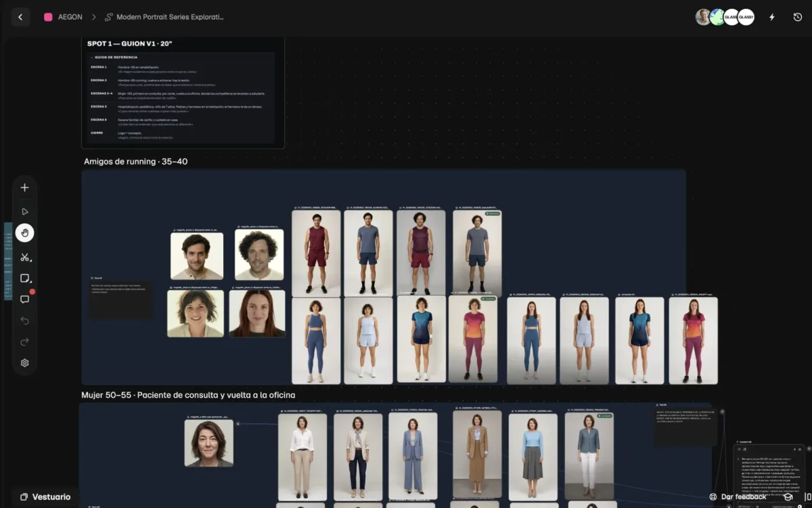
Task: Select short-haired woman in orange-pink tee
Action: (x=472, y=340)
